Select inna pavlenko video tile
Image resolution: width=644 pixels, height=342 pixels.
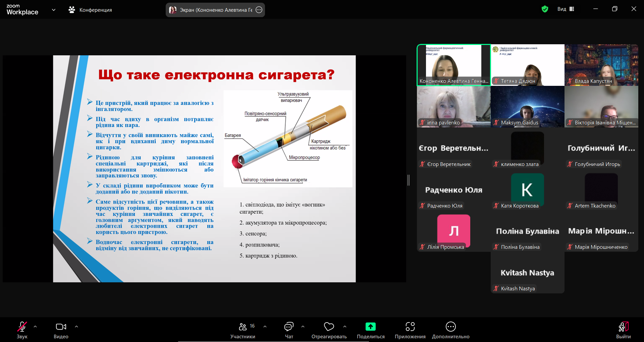pyautogui.click(x=453, y=107)
